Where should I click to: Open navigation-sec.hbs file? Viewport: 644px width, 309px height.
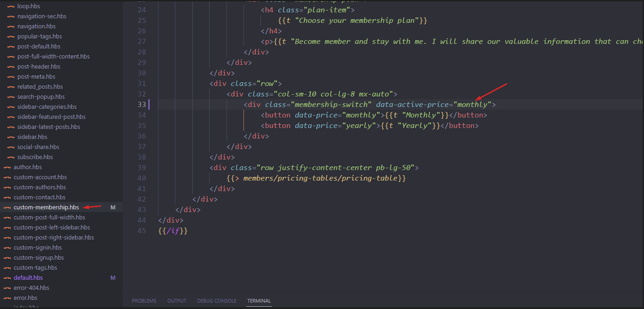(42, 16)
